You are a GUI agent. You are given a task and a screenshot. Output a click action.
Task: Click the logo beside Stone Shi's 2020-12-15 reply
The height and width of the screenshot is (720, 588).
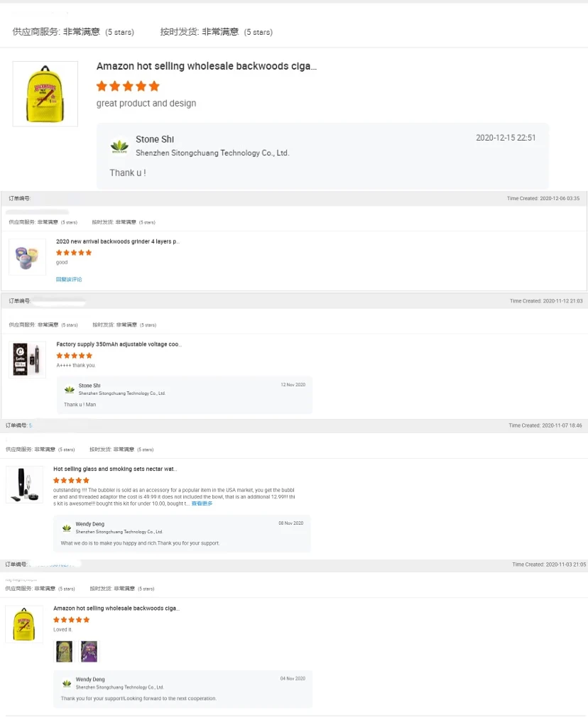click(119, 146)
